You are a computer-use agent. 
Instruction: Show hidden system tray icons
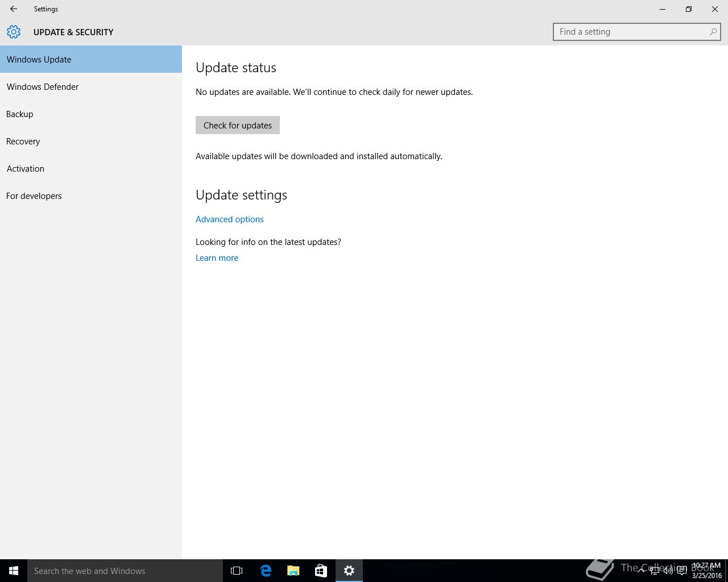click(x=641, y=571)
